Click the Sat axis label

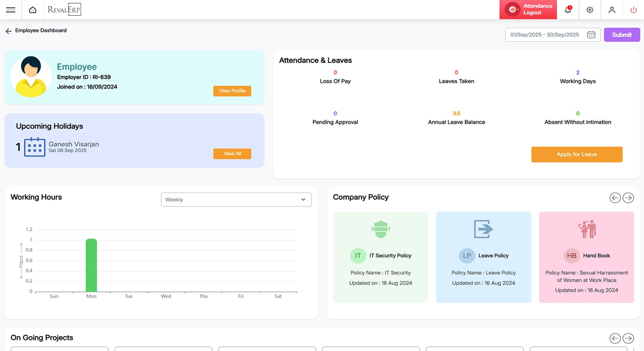(x=278, y=296)
